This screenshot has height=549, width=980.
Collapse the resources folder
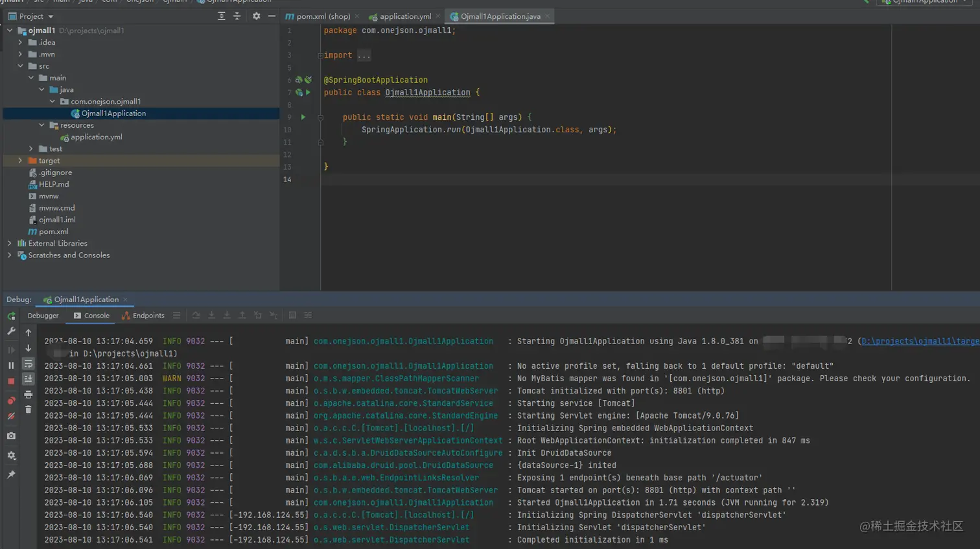[41, 125]
